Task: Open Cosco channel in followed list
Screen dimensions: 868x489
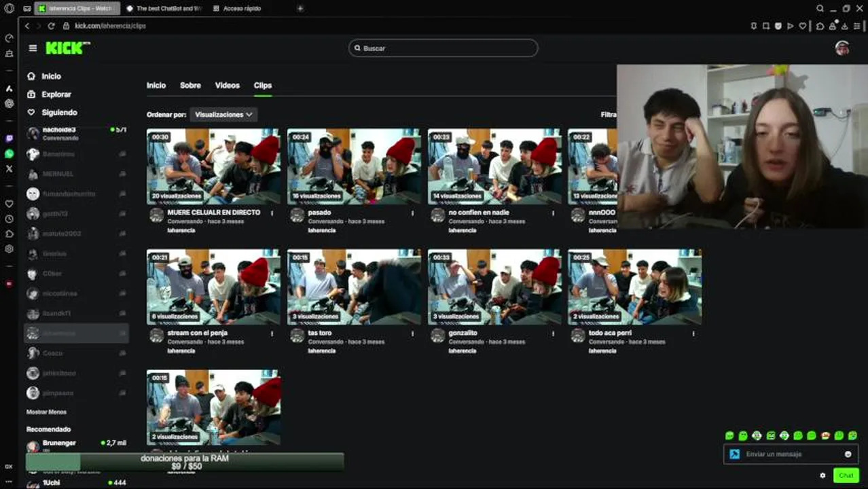Action: point(76,353)
